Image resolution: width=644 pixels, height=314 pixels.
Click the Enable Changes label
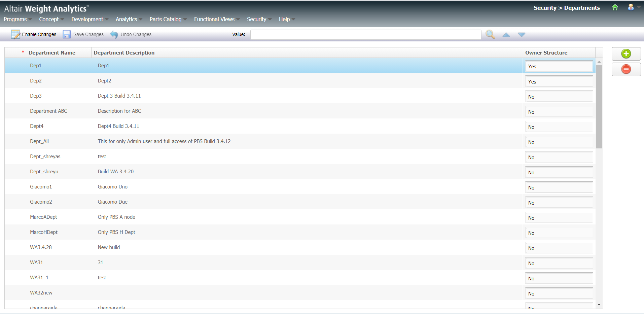(39, 34)
